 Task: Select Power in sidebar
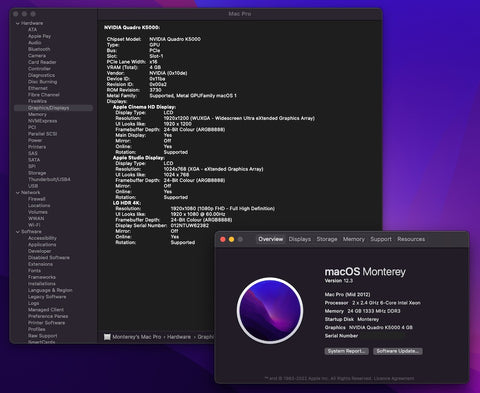pyautogui.click(x=35, y=140)
